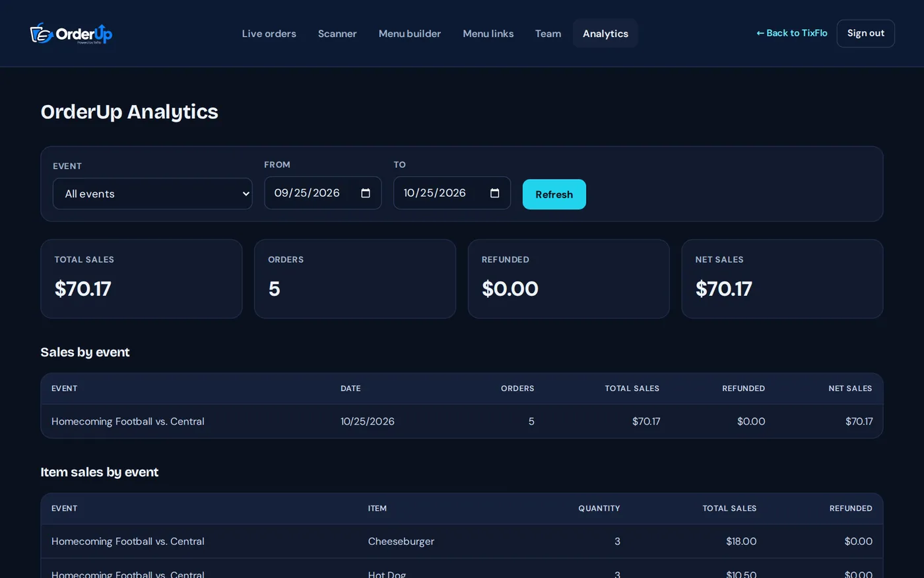Screen dimensions: 924x578
Task: Click the Item sales by event heading
Action: (x=100, y=472)
